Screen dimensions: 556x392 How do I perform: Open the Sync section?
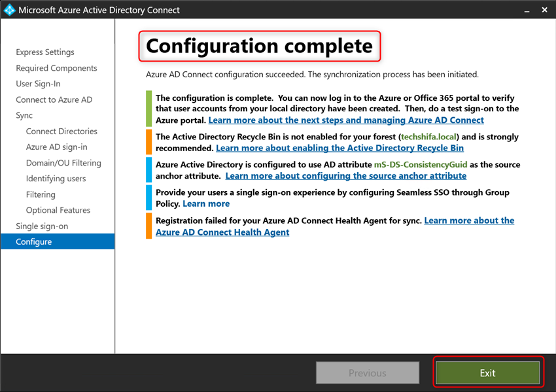[x=24, y=115]
